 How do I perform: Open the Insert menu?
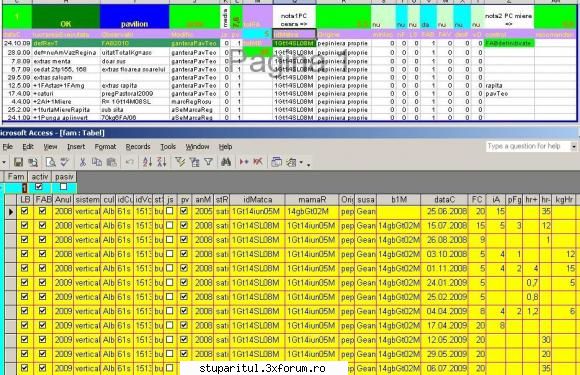click(x=76, y=147)
